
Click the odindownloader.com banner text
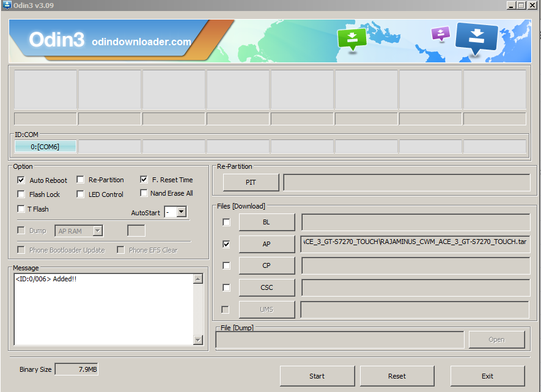[x=141, y=42]
